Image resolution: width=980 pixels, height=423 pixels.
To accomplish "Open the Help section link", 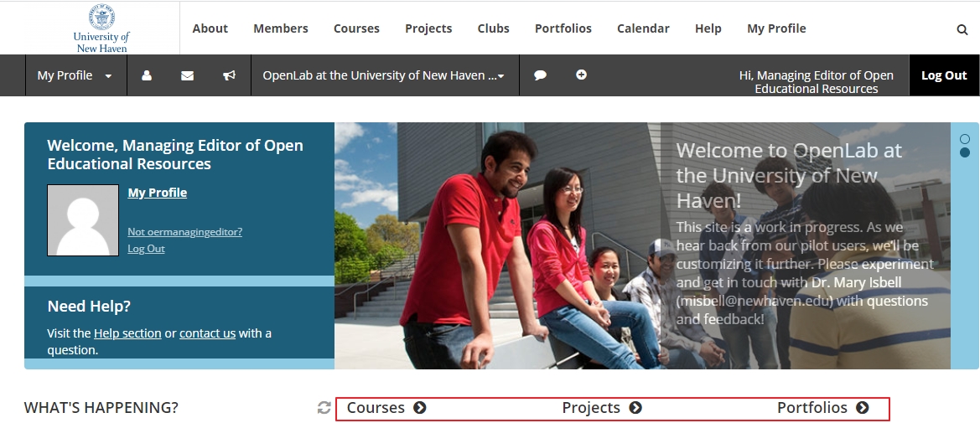I will pos(127,333).
